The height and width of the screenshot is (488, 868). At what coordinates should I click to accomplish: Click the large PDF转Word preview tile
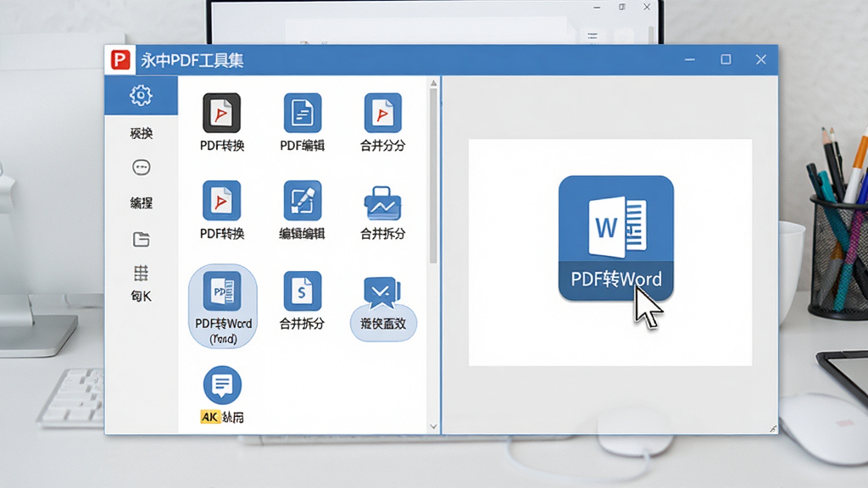click(616, 238)
